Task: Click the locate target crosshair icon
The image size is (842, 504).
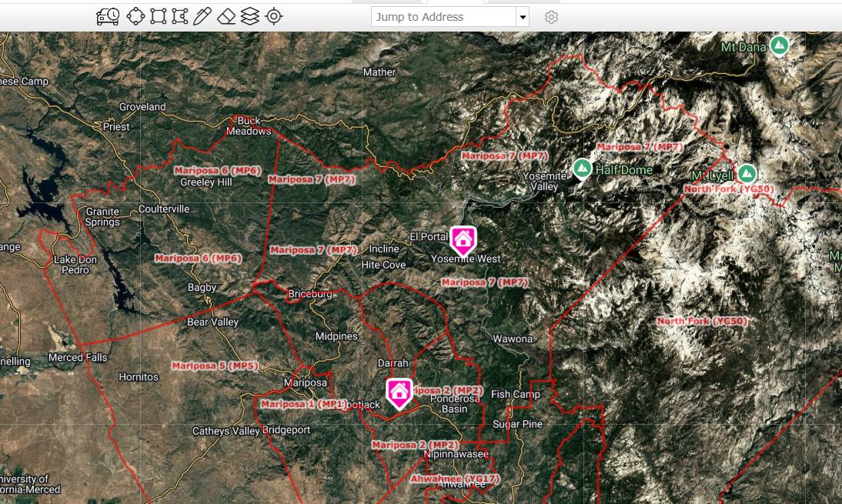Action: point(274,16)
